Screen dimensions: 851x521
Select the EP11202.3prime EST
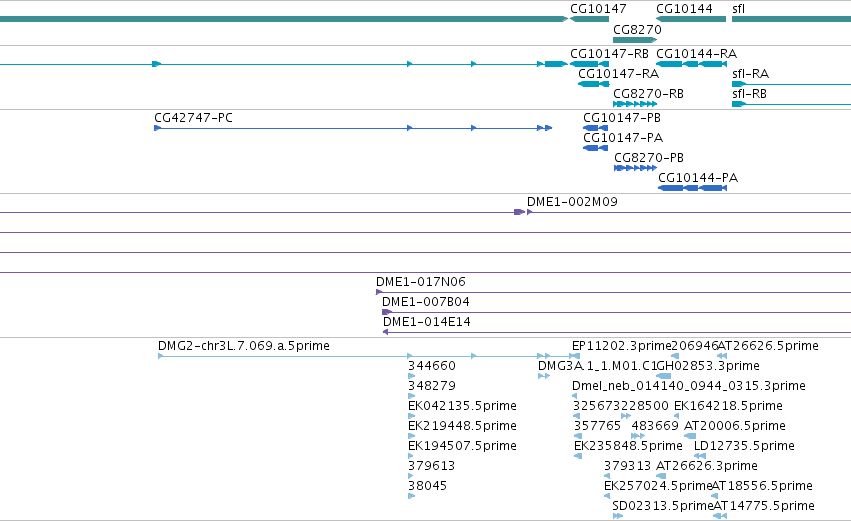(x=621, y=346)
